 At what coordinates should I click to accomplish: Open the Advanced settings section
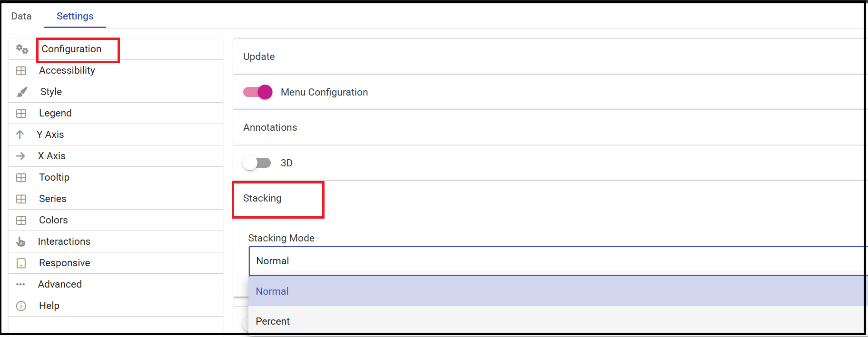116,284
